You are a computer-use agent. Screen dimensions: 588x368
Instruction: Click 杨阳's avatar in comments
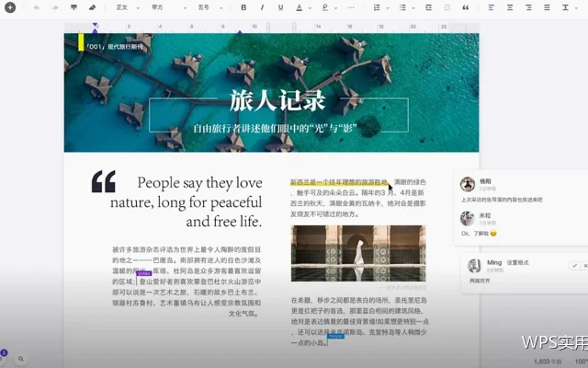coord(468,184)
